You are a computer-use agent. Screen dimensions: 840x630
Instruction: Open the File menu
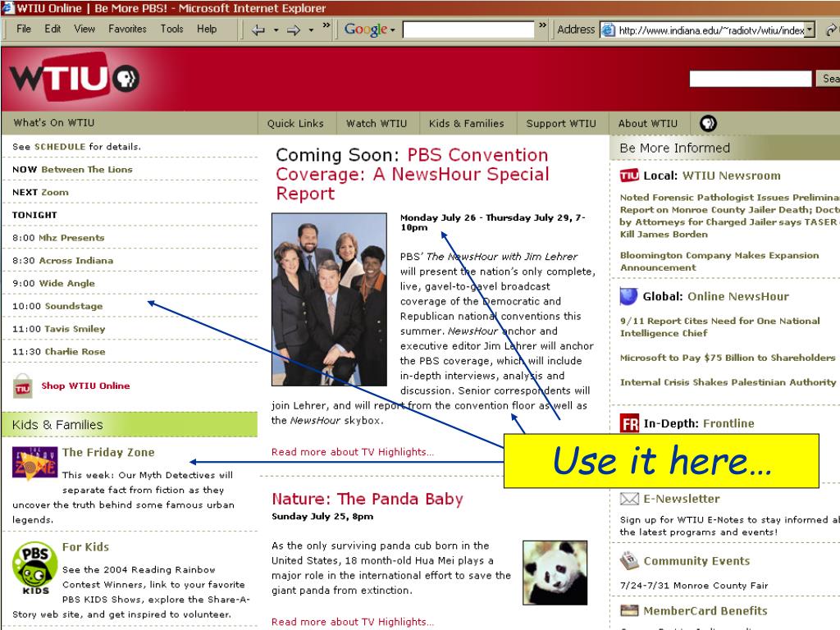click(x=24, y=29)
